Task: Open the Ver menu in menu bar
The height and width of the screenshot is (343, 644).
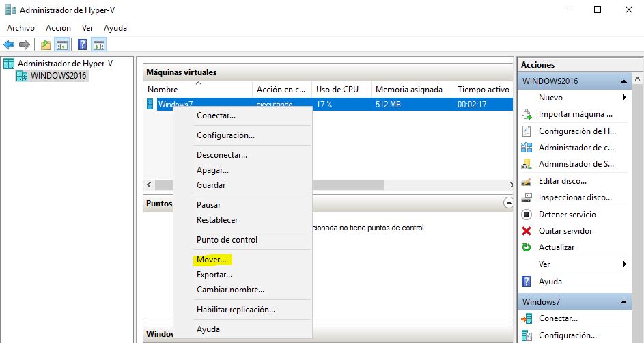Action: click(x=87, y=28)
